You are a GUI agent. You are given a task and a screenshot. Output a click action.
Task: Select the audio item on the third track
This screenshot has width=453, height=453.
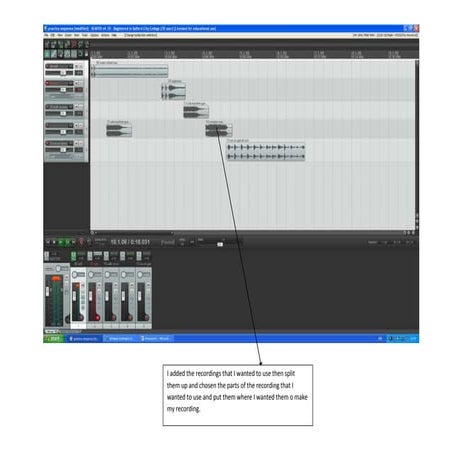pos(196,112)
